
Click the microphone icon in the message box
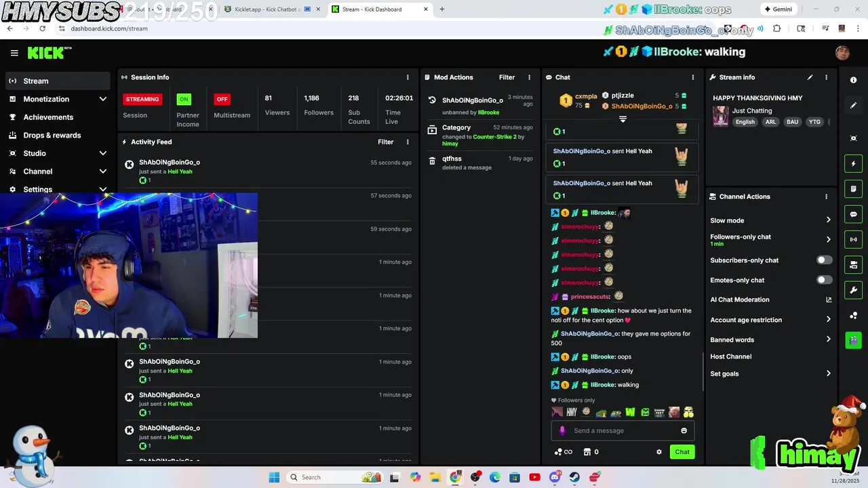tap(561, 430)
